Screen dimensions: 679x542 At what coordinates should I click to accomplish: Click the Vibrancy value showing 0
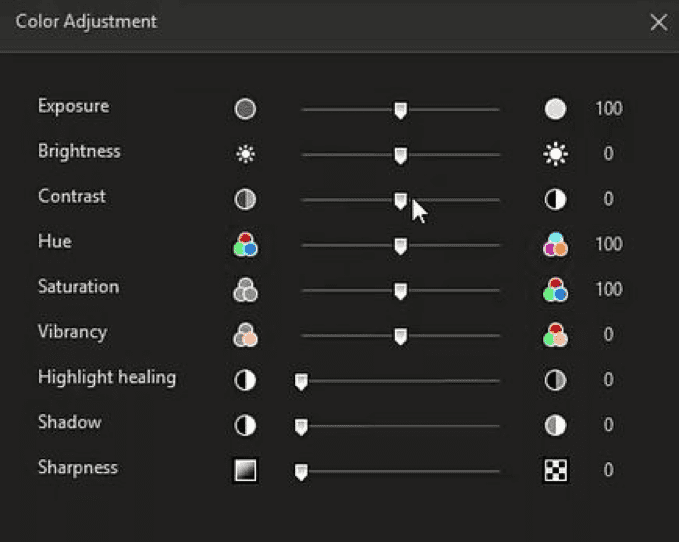[x=608, y=335]
